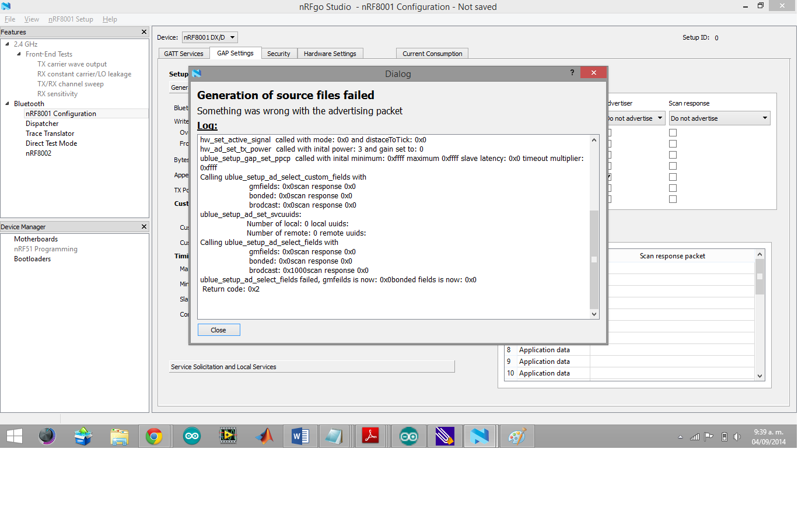Viewport: 812px width, 526px height.
Task: Select nRF8002 in the Features tree
Action: coord(38,153)
